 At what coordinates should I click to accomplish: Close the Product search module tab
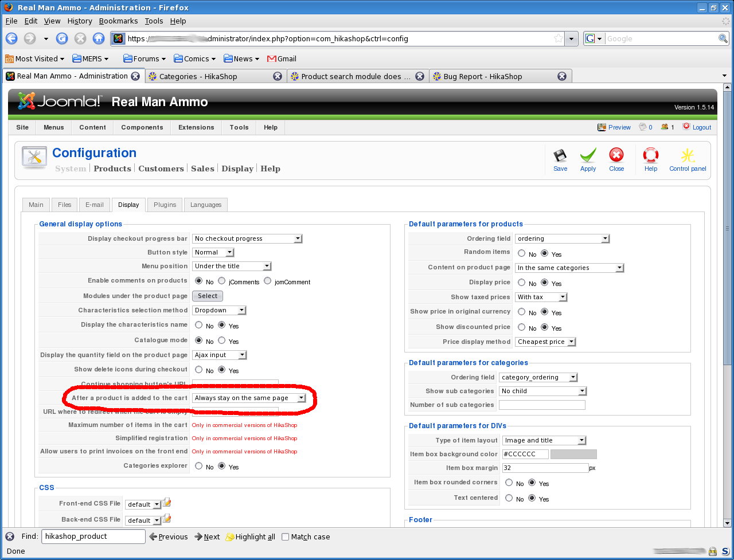coord(420,76)
